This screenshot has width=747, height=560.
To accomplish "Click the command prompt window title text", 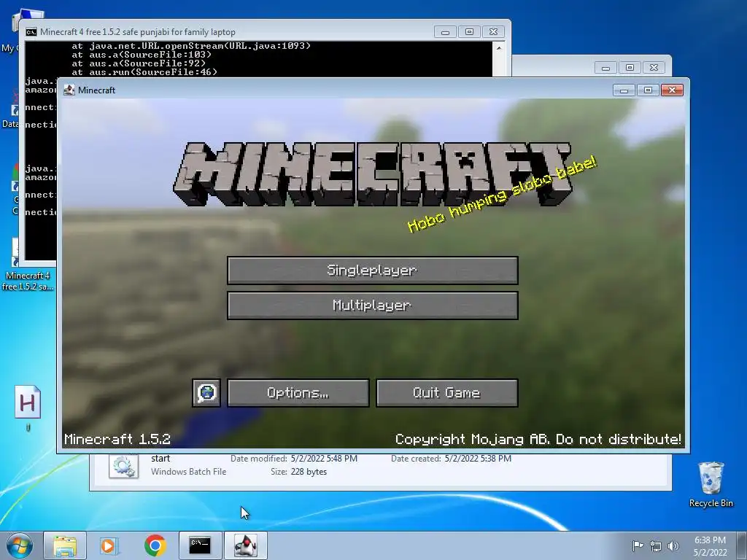I will [x=138, y=32].
